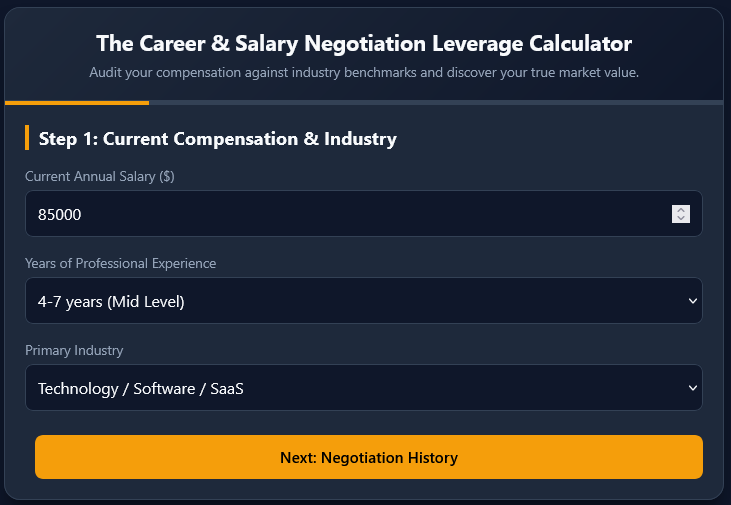This screenshot has height=505, width=731.
Task: Click the chevron on the Primary Industry dropdown
Action: point(693,388)
